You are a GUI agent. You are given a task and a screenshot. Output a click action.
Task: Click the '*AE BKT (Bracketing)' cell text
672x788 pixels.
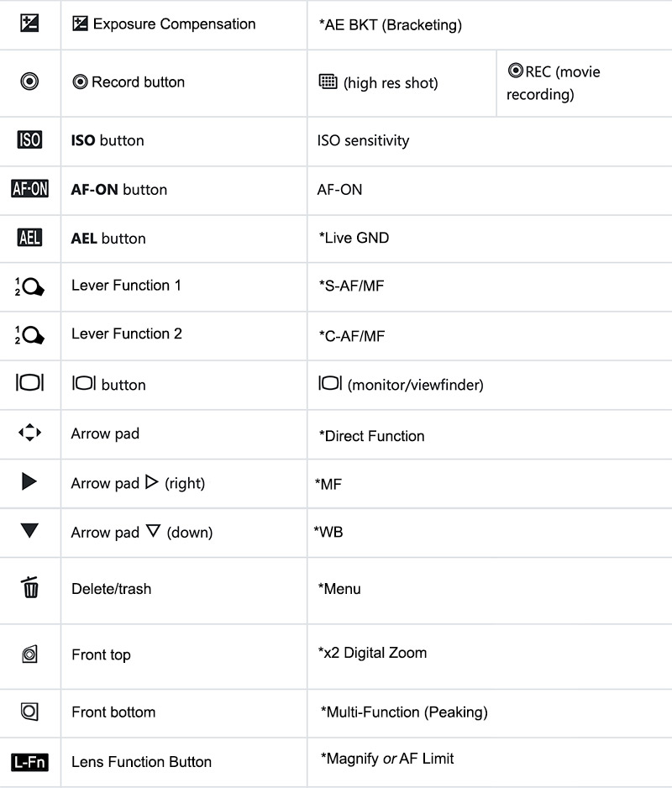click(x=391, y=25)
